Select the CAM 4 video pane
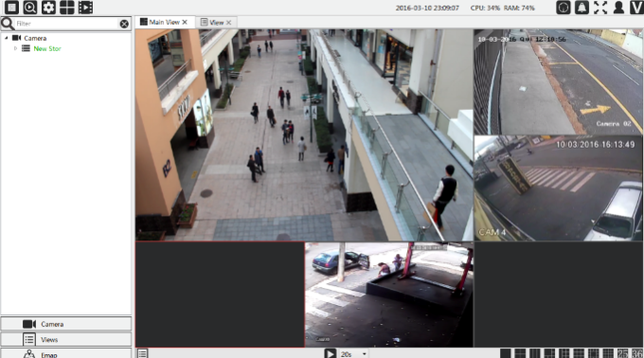The image size is (644, 358). point(558,188)
